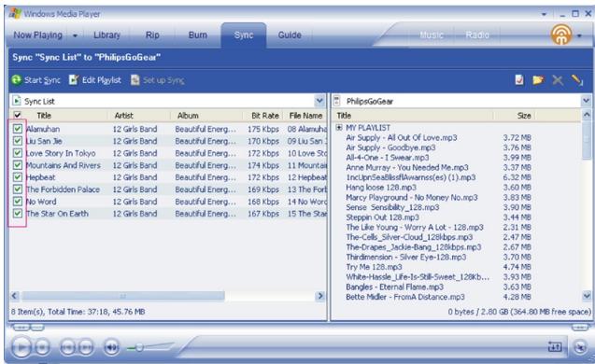Image resolution: width=595 pixels, height=364 pixels.
Task: Select Try Me 128.mp3 on device
Action: tap(374, 267)
